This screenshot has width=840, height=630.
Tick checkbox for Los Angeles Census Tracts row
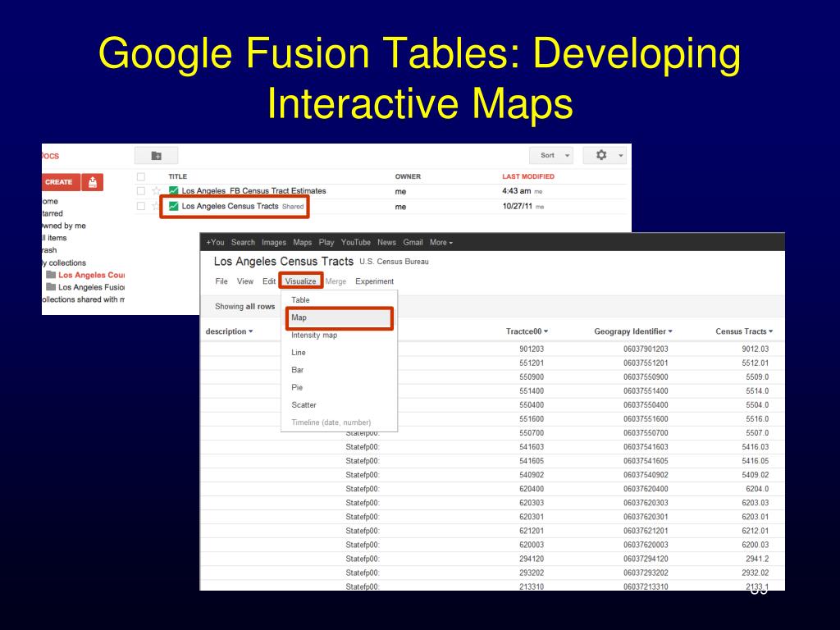(141, 206)
